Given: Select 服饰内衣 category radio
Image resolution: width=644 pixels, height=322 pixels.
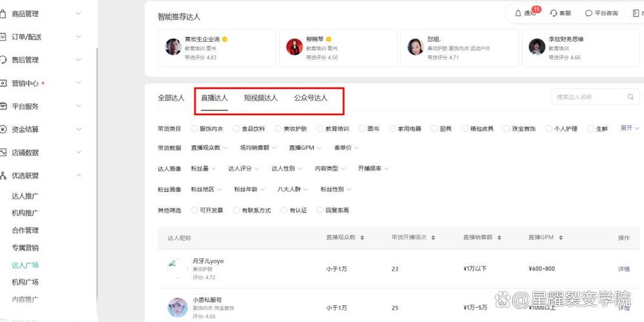Looking at the screenshot, I should 194,129.
